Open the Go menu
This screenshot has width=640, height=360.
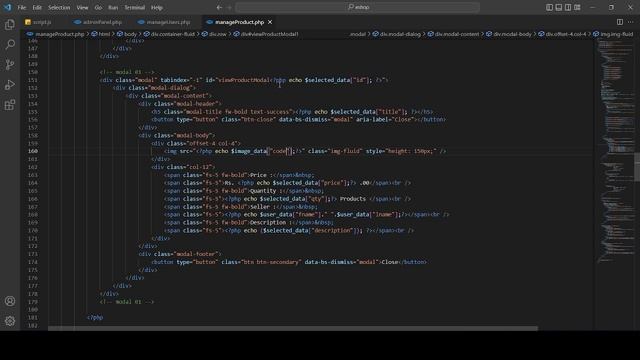(98, 7)
